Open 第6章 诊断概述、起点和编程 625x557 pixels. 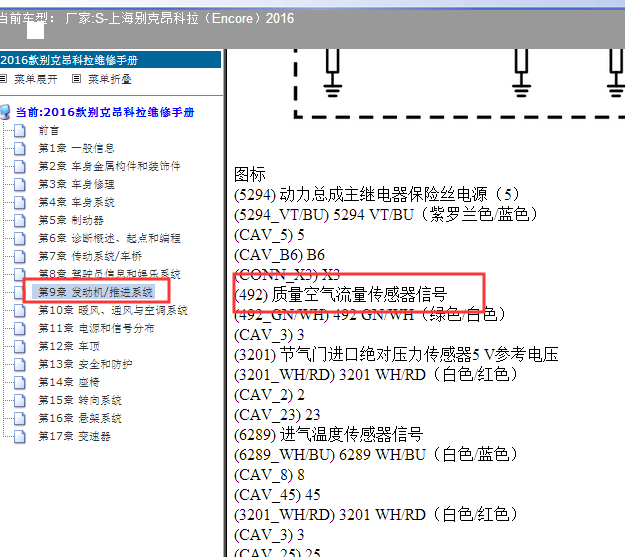pyautogui.click(x=109, y=238)
